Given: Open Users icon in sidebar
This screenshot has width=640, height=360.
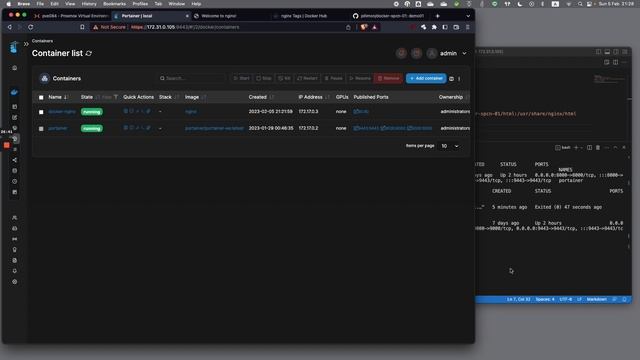Looking at the screenshot, I should (15, 218).
